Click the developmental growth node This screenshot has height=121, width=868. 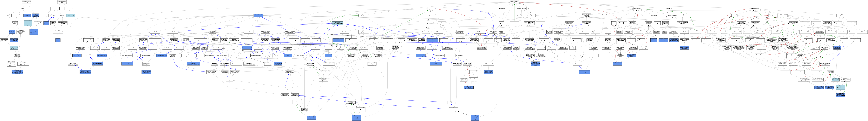click(493, 32)
